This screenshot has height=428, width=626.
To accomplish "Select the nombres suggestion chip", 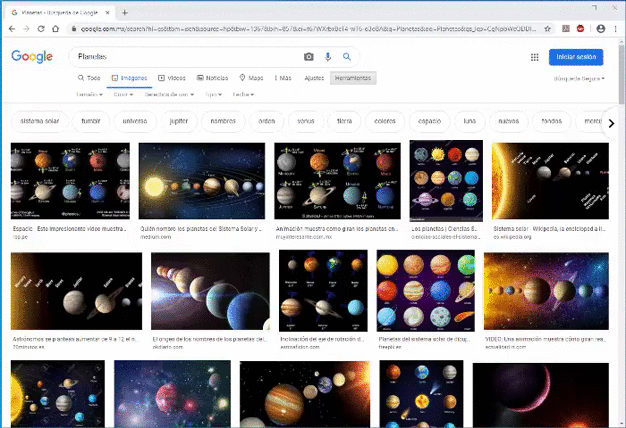I will [223, 121].
